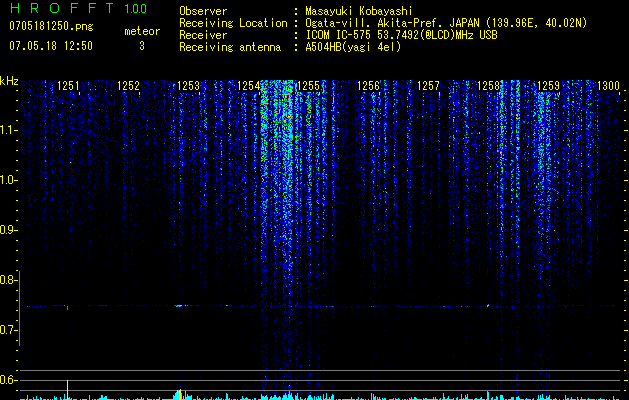Screen dimensions: 629x400
Task: Click the meteor count value 3
Action: [x=142, y=46]
